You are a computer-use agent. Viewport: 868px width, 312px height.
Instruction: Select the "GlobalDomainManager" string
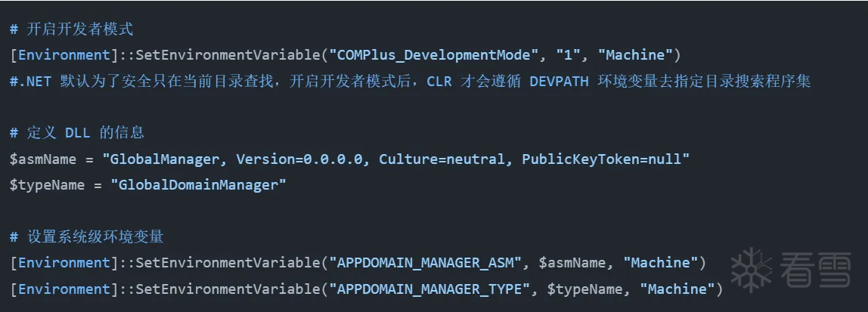coord(198,185)
